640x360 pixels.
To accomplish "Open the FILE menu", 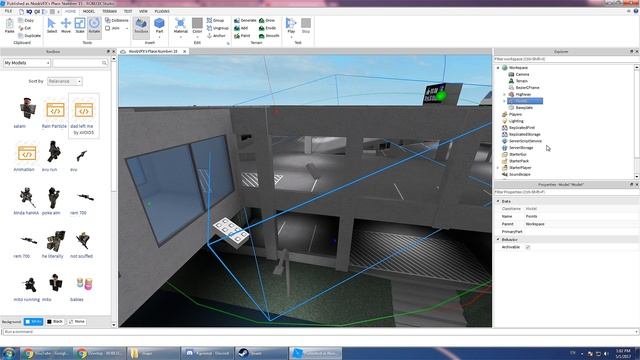I will click(8, 11).
